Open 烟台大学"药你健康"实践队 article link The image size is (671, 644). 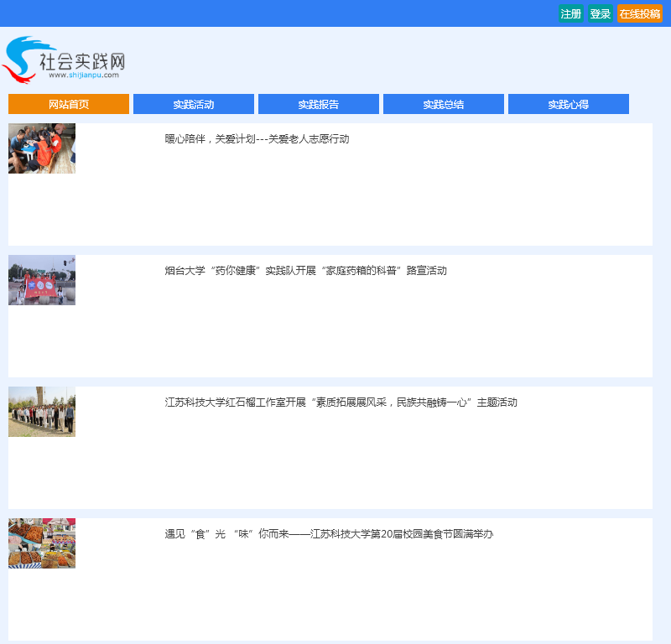point(305,271)
